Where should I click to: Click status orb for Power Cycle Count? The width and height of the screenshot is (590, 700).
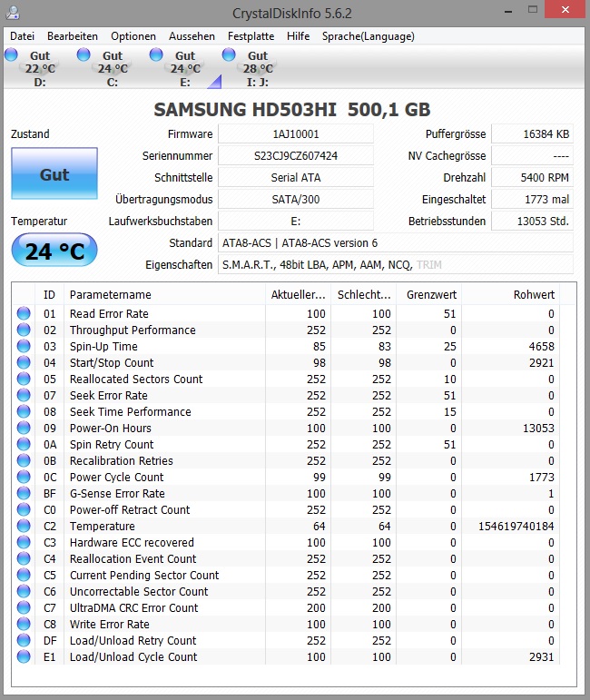click(x=24, y=477)
